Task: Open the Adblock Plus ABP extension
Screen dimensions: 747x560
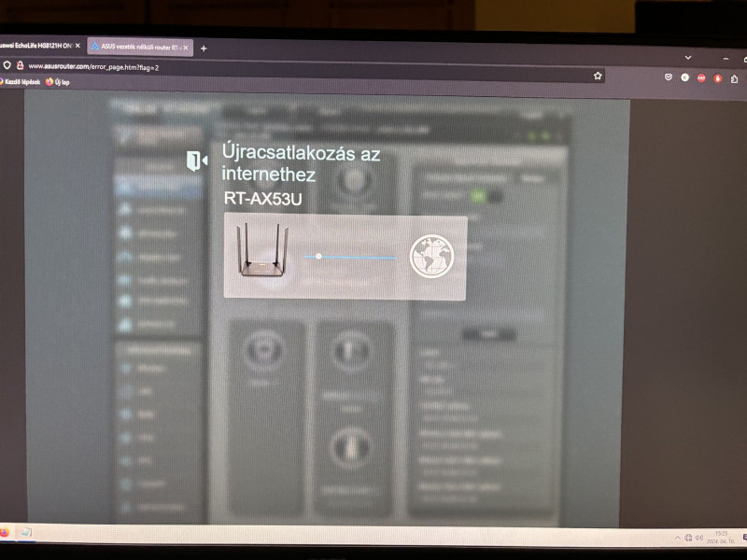Action: pyautogui.click(x=701, y=78)
